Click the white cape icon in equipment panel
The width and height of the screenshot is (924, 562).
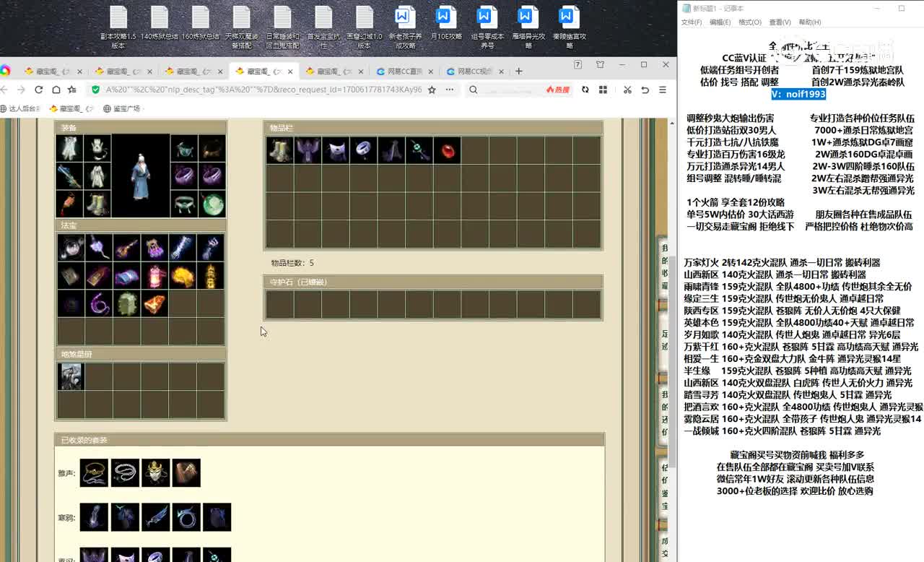[70, 148]
